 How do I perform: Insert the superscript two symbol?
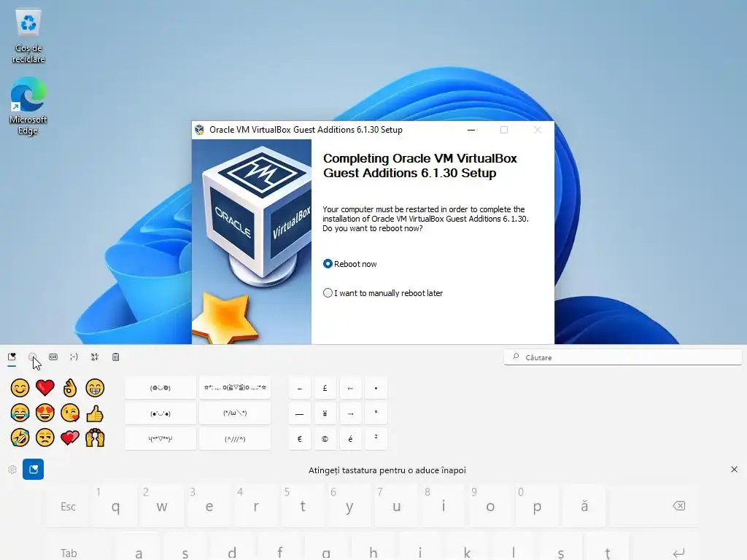pos(376,438)
